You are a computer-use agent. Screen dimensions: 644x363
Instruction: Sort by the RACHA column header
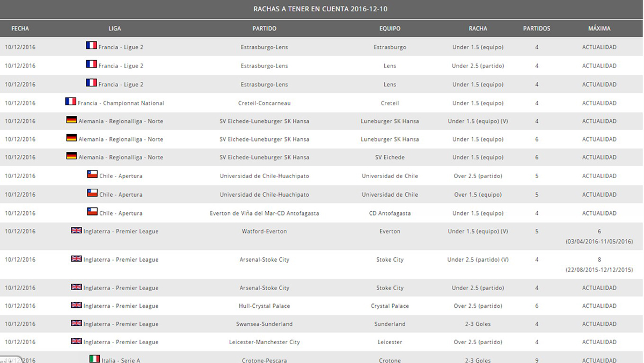tap(478, 28)
